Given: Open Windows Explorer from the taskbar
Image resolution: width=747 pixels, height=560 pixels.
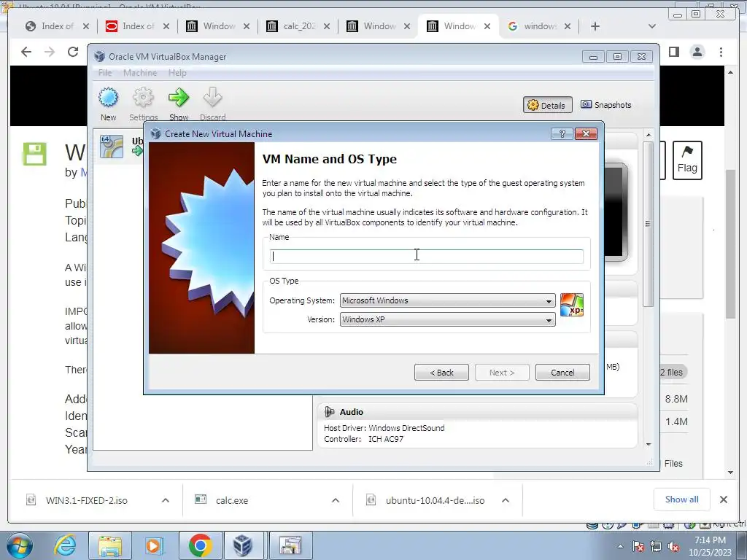Looking at the screenshot, I should tap(110, 545).
